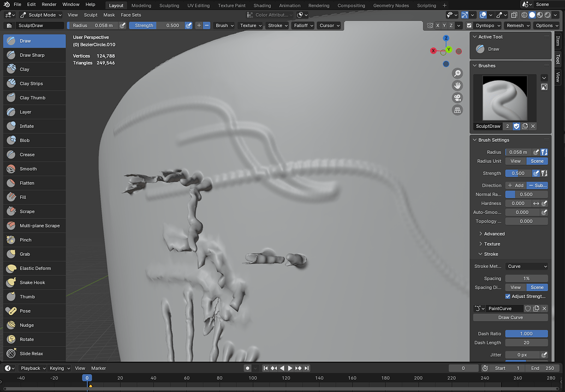Click the pan view hand icon
The width and height of the screenshot is (565, 392).
(x=457, y=86)
